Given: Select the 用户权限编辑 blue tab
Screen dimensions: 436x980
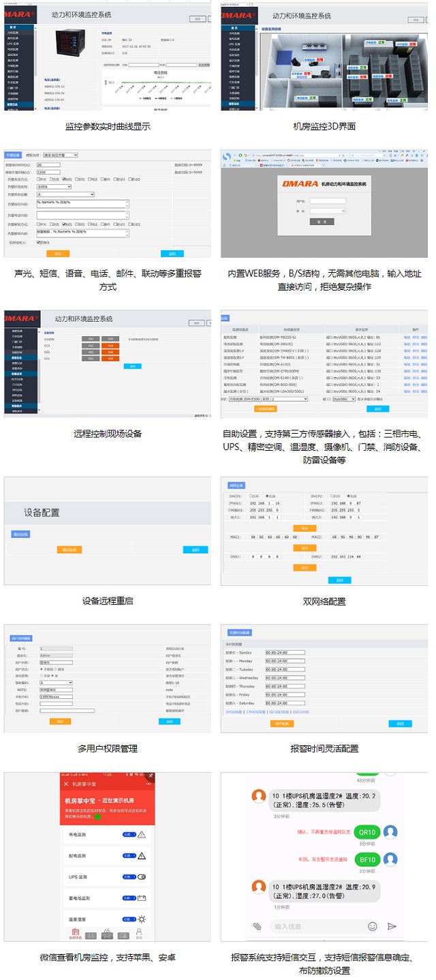Looking at the screenshot, I should point(21,638).
